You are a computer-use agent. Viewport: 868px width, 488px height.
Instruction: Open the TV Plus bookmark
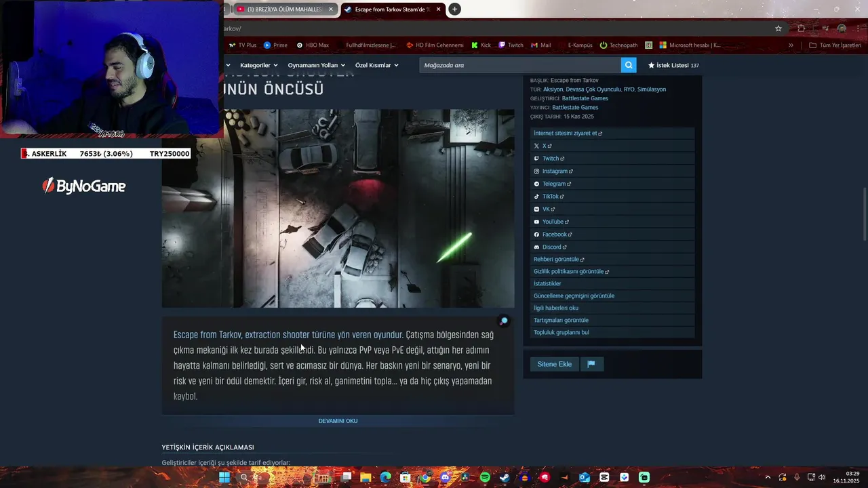tap(242, 45)
